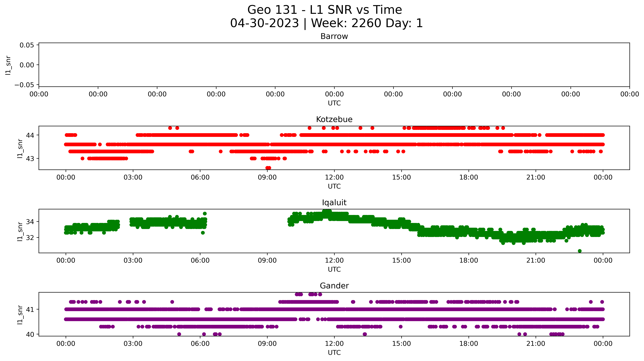Viewport: 644px width, 361px height.
Task: Click the 06:00 tick label under Iqaluit plot
Action: click(x=200, y=261)
